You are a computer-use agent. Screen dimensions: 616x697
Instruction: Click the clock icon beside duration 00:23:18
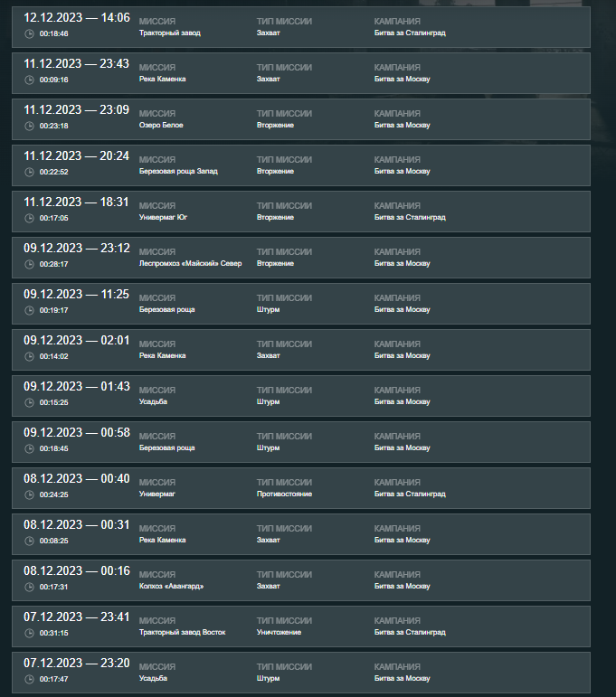click(x=29, y=127)
